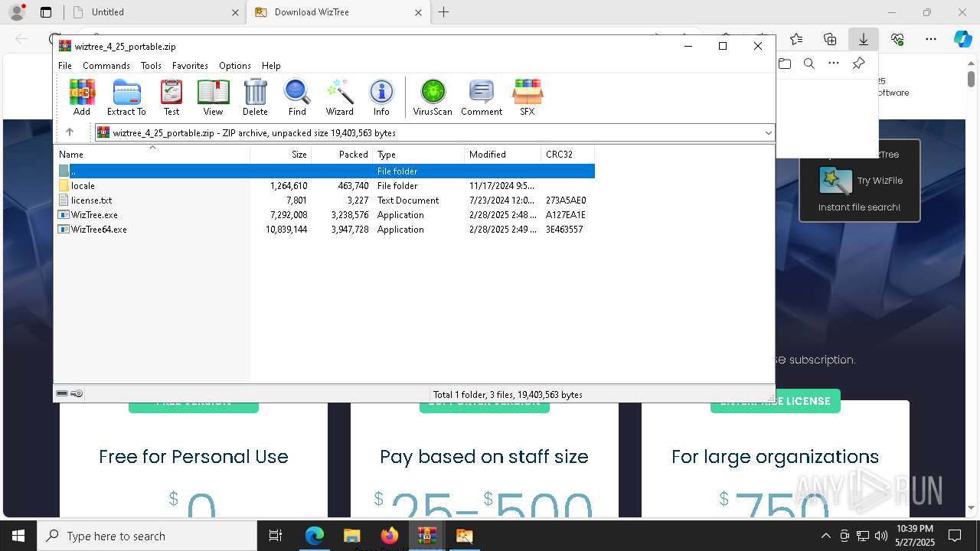This screenshot has height=551, width=980.
Task: Select the WizTree.exe file
Action: coord(325,215)
